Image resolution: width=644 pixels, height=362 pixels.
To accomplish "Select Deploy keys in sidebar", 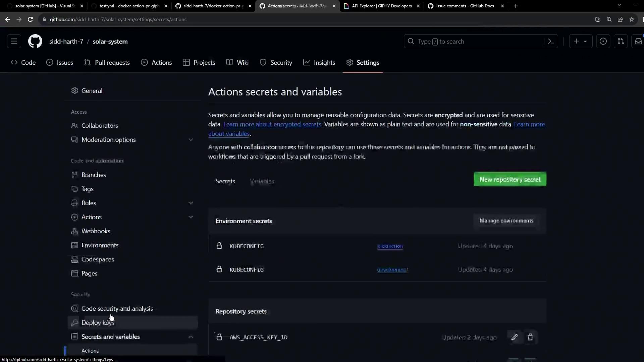I will 98,322.
